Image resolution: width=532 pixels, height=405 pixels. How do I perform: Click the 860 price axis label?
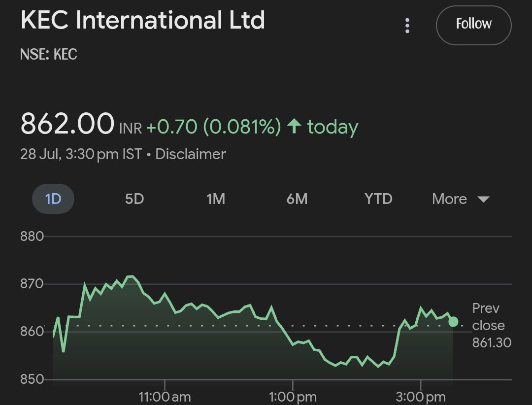32,331
